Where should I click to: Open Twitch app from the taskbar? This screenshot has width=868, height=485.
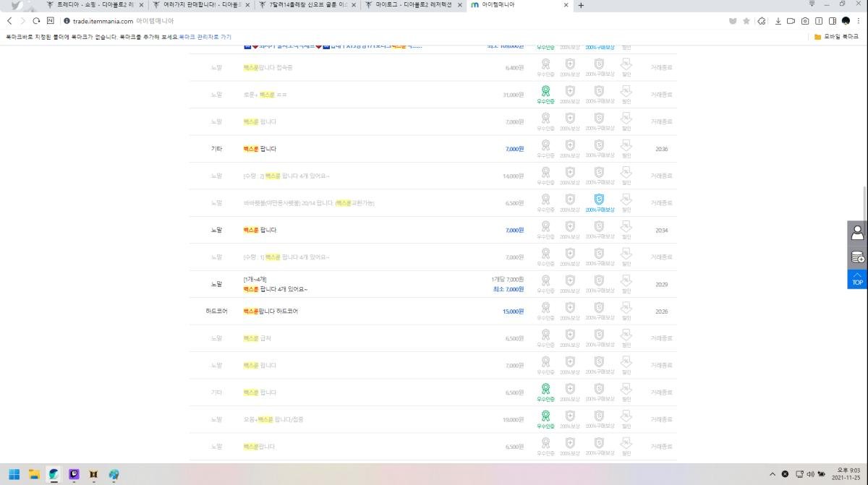click(74, 474)
